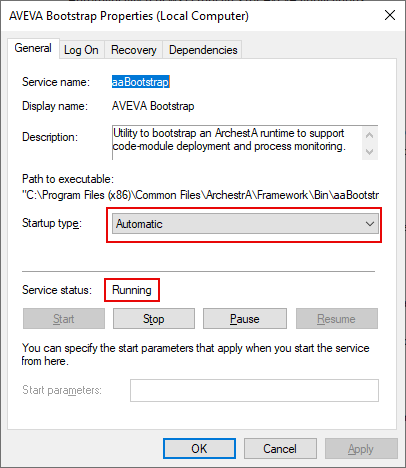Click the Startup type dropdown arrow

coord(370,224)
